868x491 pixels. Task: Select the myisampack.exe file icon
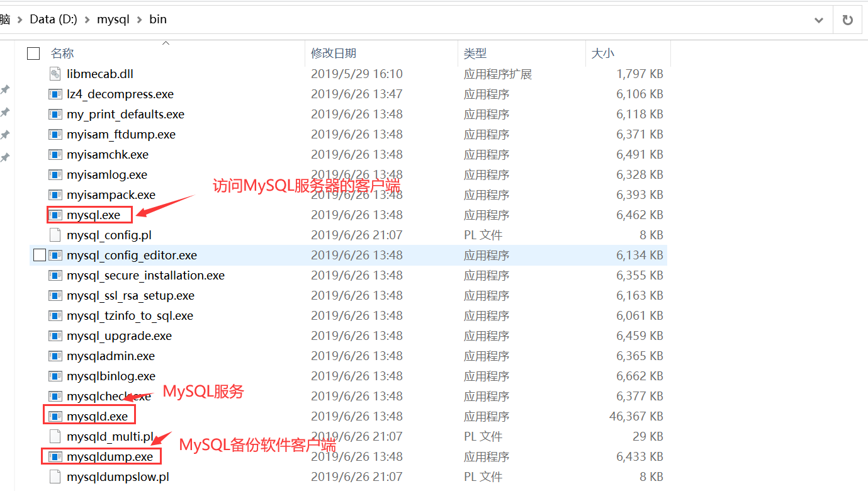coord(55,195)
